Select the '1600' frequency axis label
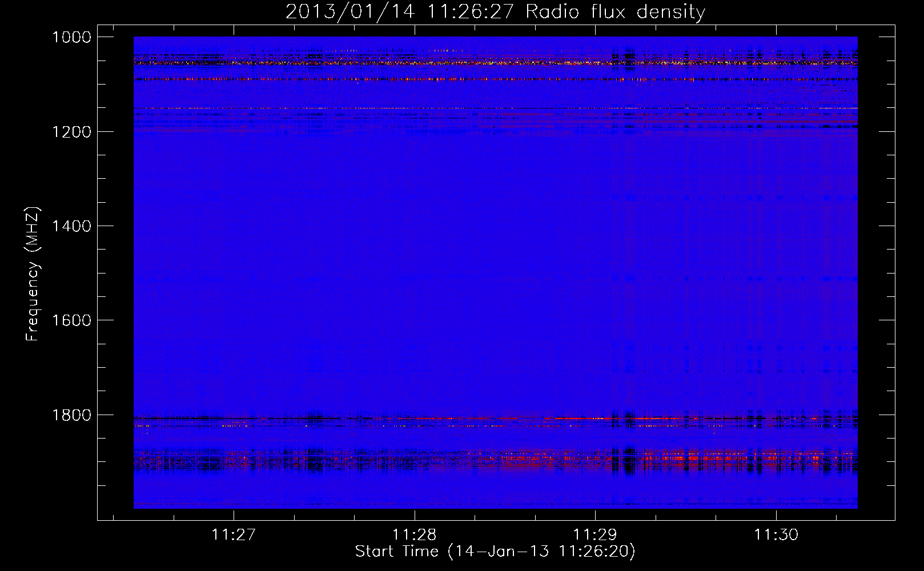Viewport: 924px width, 571px height. tap(71, 320)
